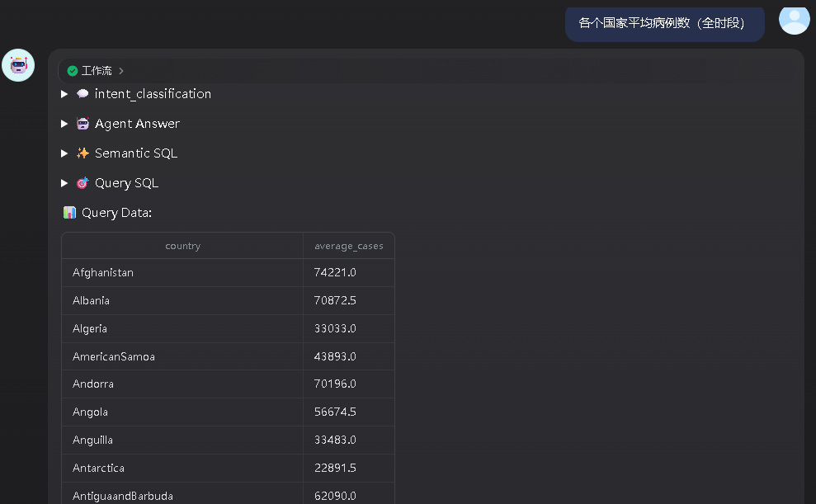The width and height of the screenshot is (816, 504).
Task: Select the 70872.5 value cell
Action: 349,300
